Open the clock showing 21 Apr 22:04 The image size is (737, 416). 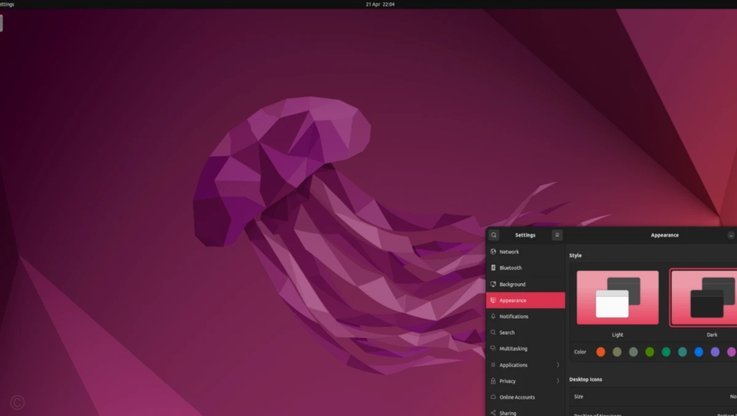click(380, 4)
